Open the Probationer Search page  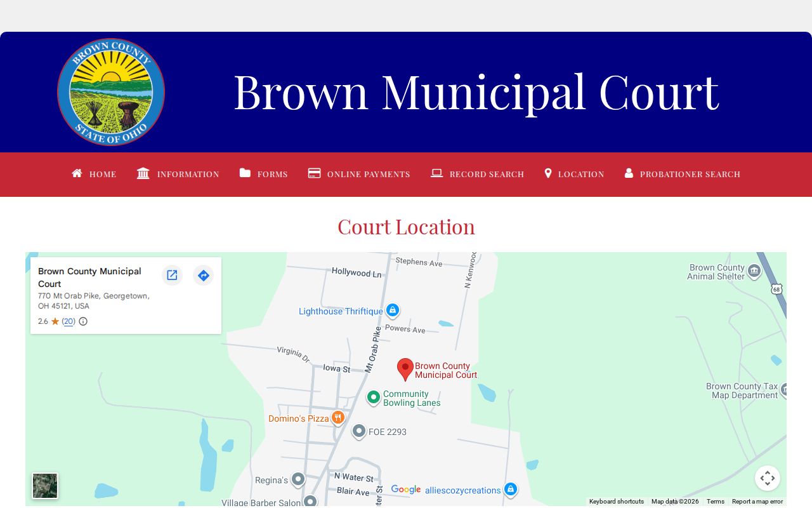pyautogui.click(x=683, y=174)
